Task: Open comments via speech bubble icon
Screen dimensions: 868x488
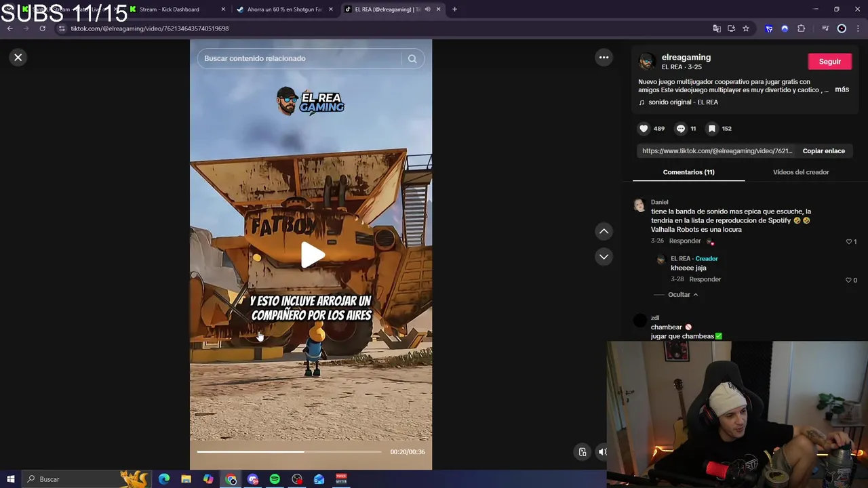Action: tap(681, 129)
